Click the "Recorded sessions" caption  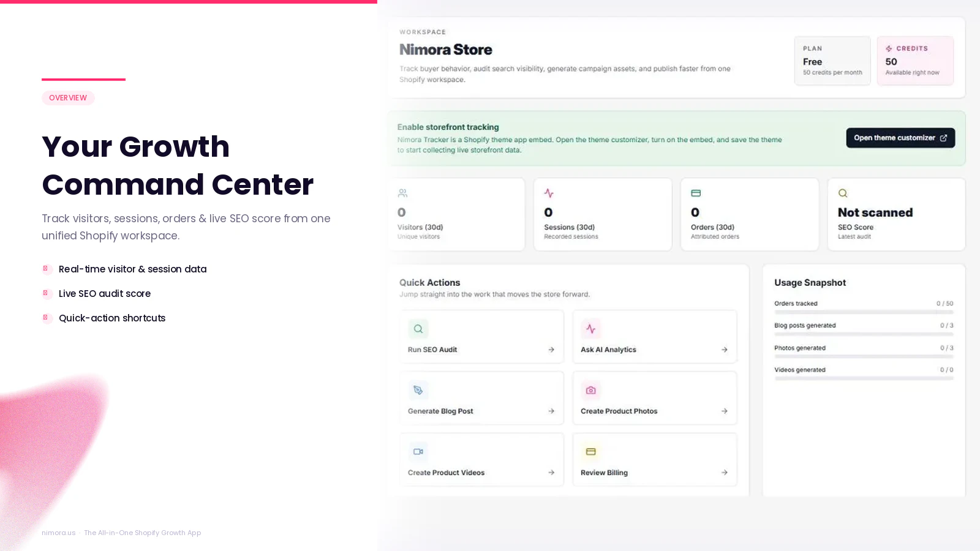click(571, 237)
